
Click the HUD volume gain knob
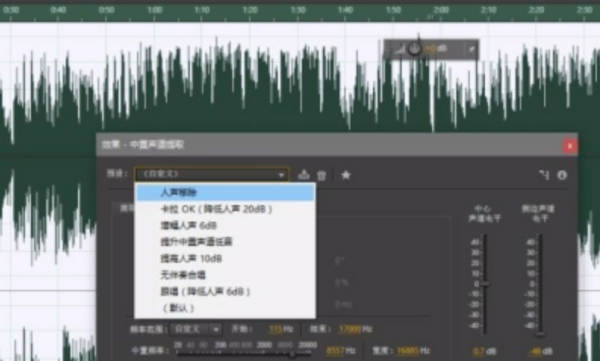click(x=414, y=49)
